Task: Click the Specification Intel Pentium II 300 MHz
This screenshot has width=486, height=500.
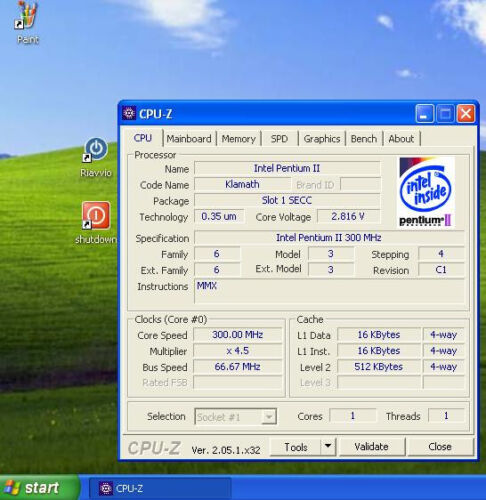Action: pos(329,238)
